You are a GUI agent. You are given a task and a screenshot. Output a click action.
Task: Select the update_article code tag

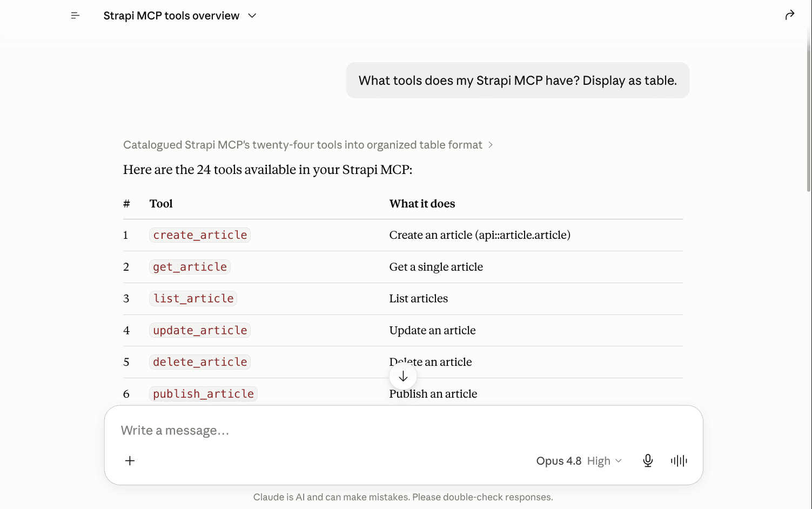(200, 331)
